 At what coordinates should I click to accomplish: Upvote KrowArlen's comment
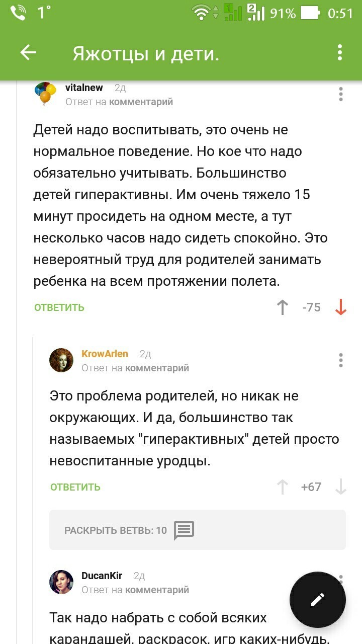283,487
